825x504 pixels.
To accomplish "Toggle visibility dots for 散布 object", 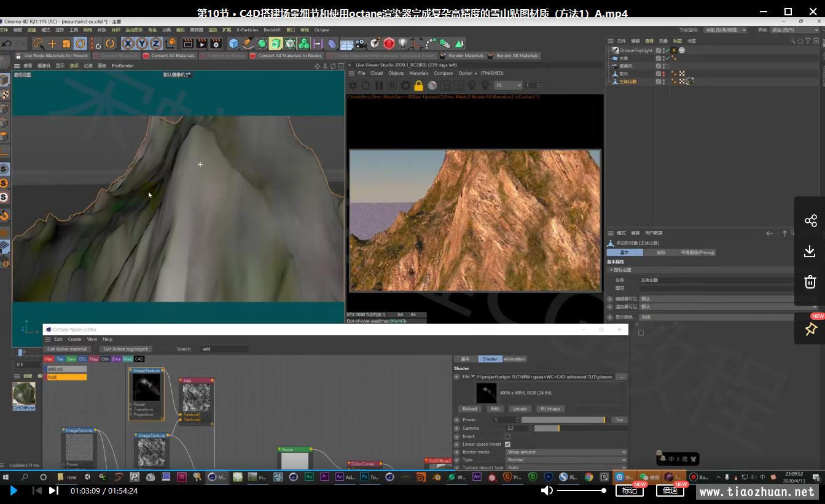I will [x=664, y=73].
